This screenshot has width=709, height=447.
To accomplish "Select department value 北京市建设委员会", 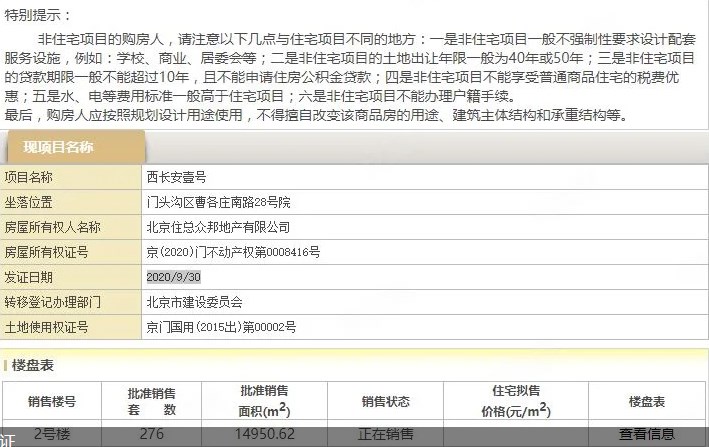I will pos(194,302).
